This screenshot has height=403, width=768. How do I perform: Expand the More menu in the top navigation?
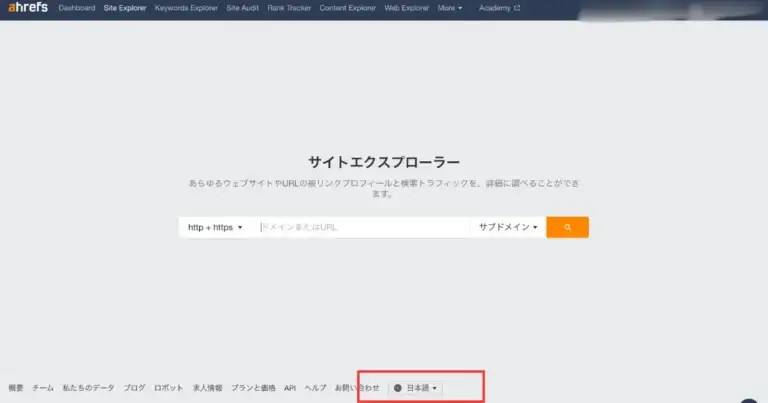(x=450, y=8)
